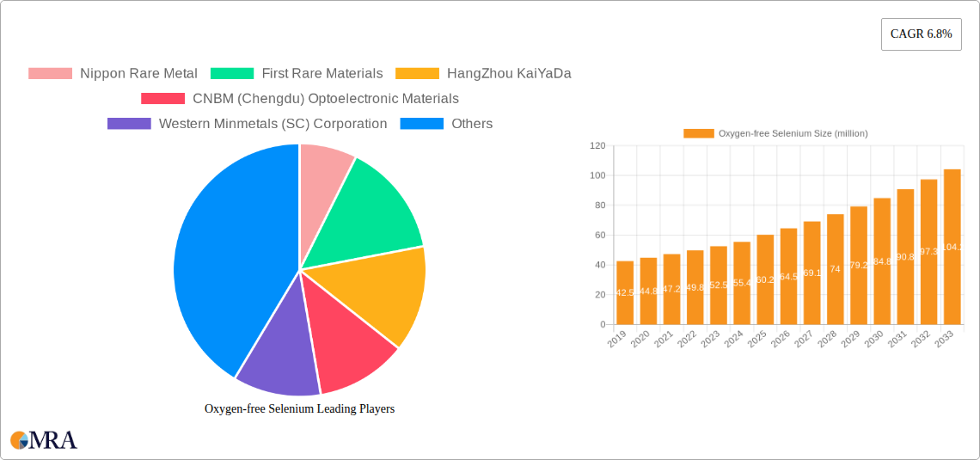This screenshot has height=460, width=980.
Task: Click the 2028 bar with value 74
Action: pos(835,269)
